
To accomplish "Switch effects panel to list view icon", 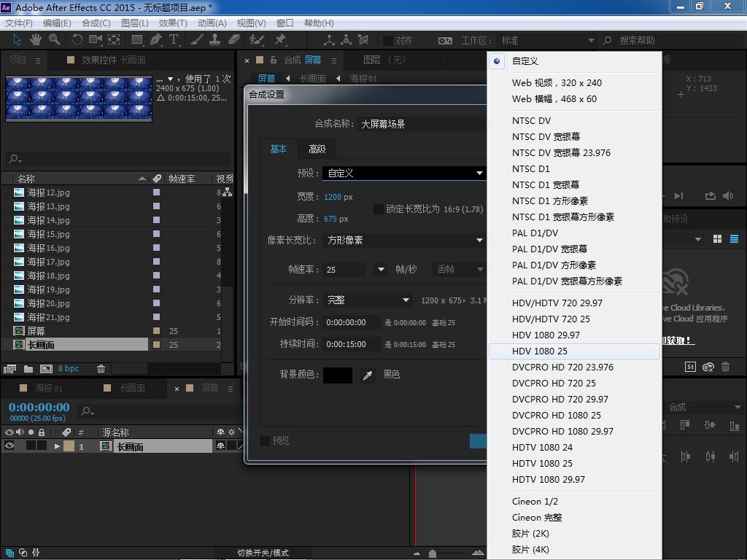I will click(734, 239).
